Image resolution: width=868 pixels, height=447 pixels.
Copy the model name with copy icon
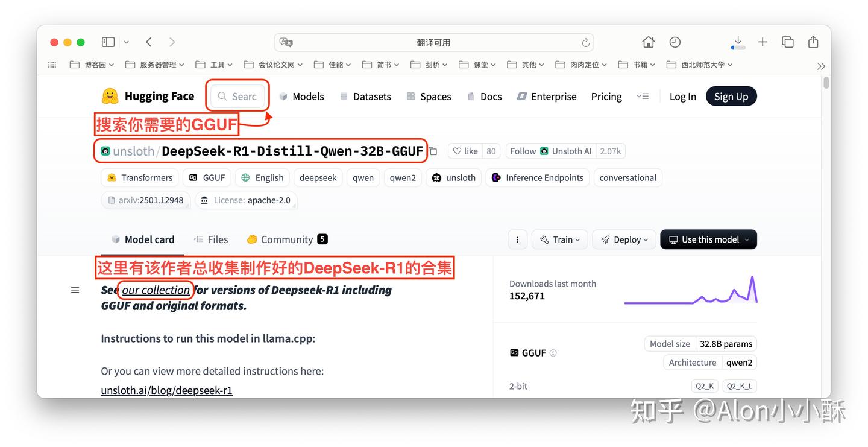[x=433, y=151]
